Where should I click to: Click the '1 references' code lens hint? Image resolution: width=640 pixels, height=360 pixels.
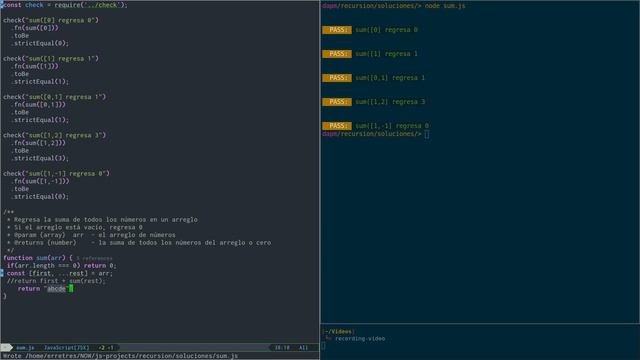click(94, 258)
